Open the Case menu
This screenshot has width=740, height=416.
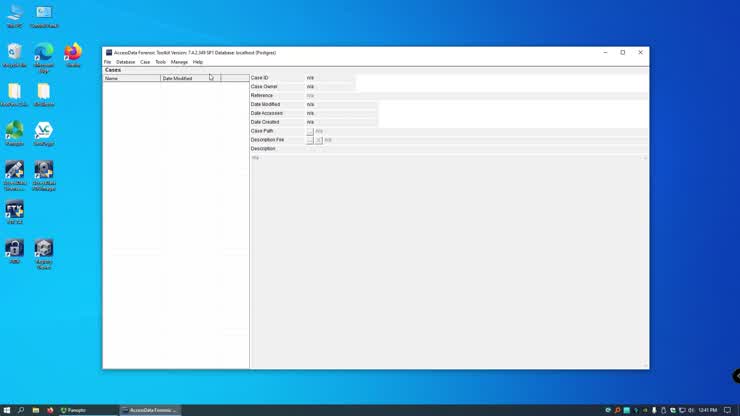point(145,62)
